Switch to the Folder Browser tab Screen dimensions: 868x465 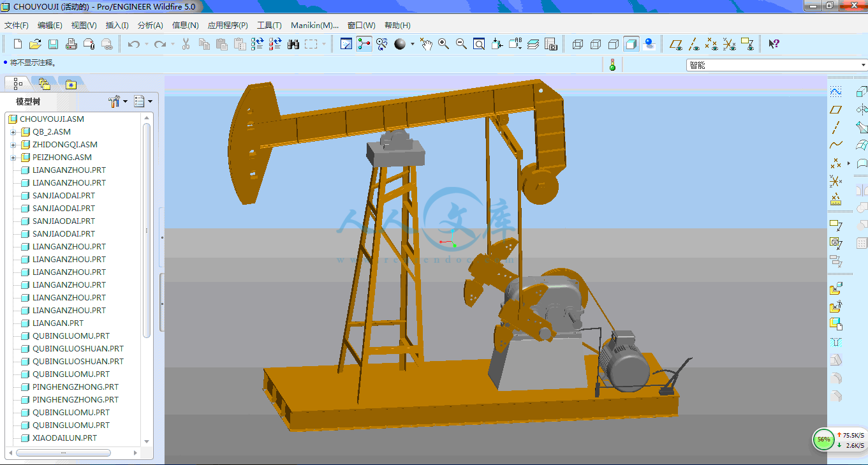click(44, 84)
